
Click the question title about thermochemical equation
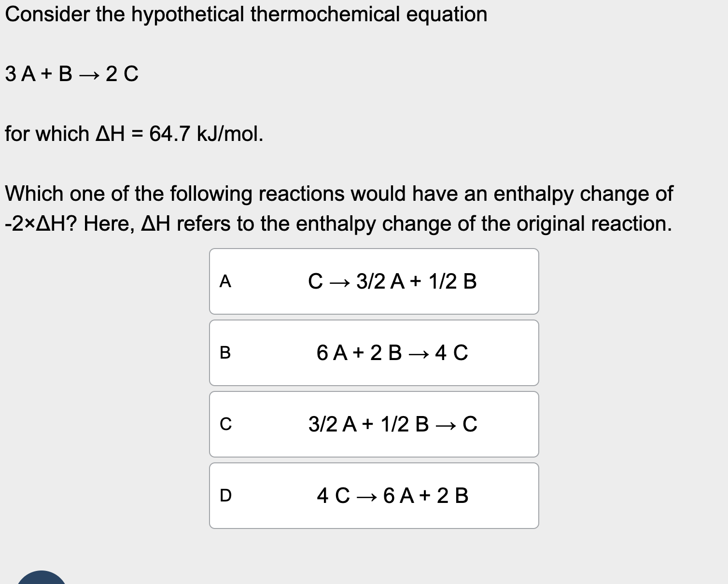pos(245,14)
